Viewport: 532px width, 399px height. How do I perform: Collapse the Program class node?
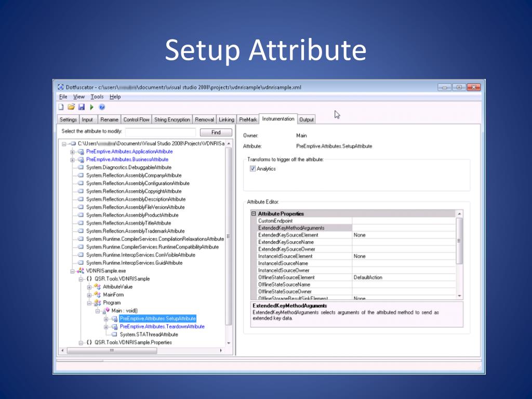pos(89,303)
